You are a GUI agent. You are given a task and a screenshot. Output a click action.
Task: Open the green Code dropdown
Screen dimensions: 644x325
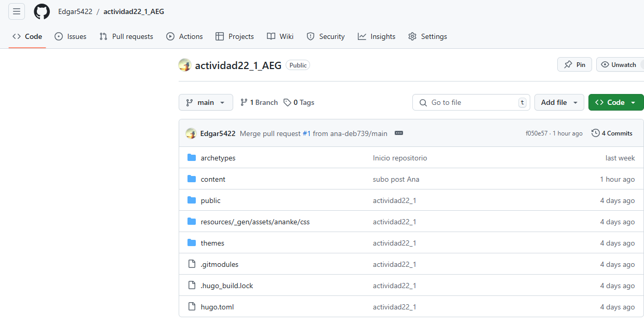(x=615, y=102)
